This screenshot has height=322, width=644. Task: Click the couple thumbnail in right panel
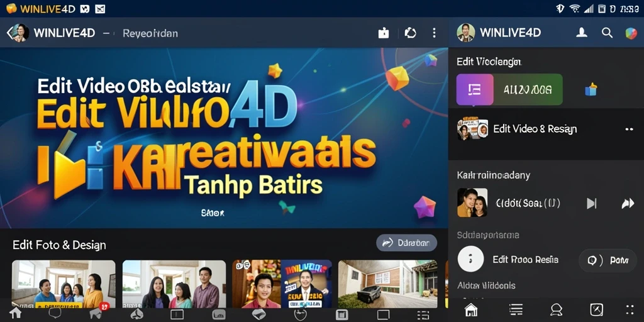click(x=472, y=203)
